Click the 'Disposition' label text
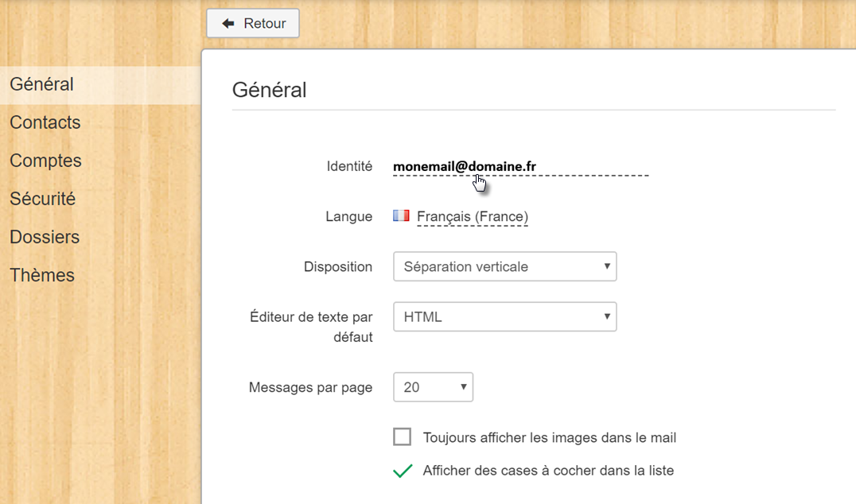Screen dimensions: 856x504 coord(338,267)
